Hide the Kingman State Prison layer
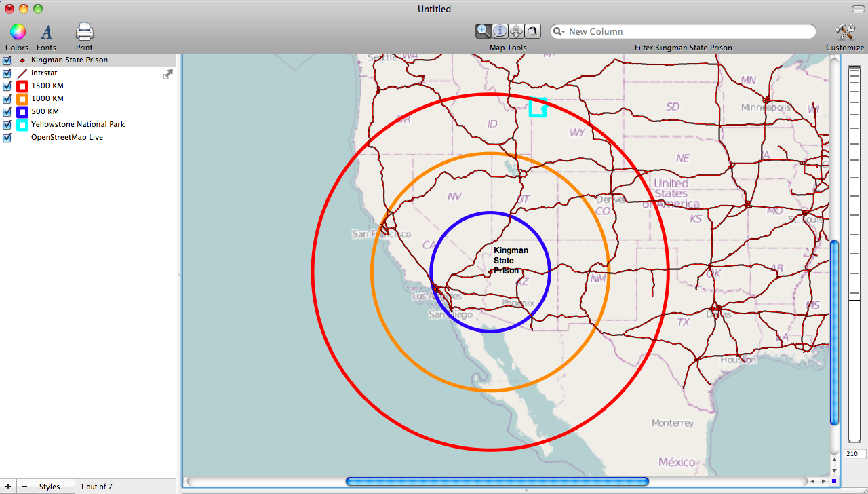Screen dimensions: 868x494 [7, 60]
